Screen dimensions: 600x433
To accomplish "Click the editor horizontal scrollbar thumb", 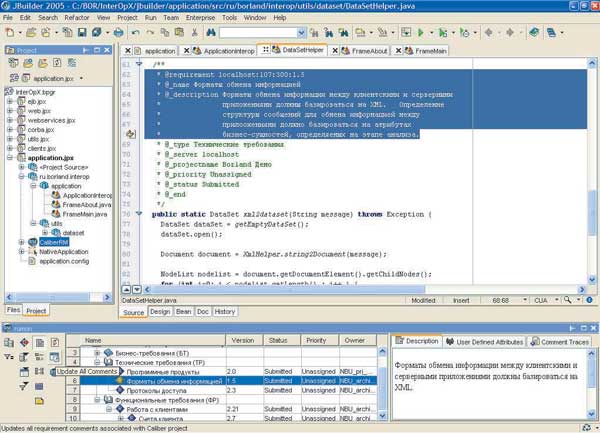I will (289, 290).
